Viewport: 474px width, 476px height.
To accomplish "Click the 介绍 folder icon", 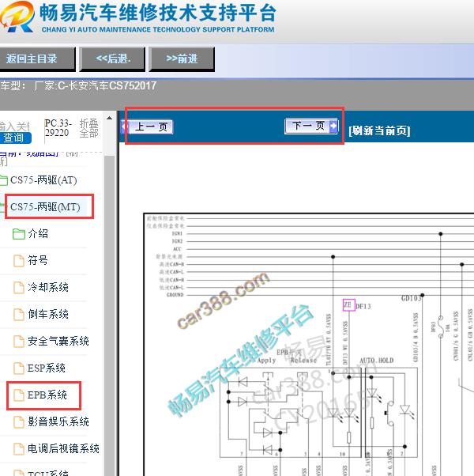I will tap(19, 234).
